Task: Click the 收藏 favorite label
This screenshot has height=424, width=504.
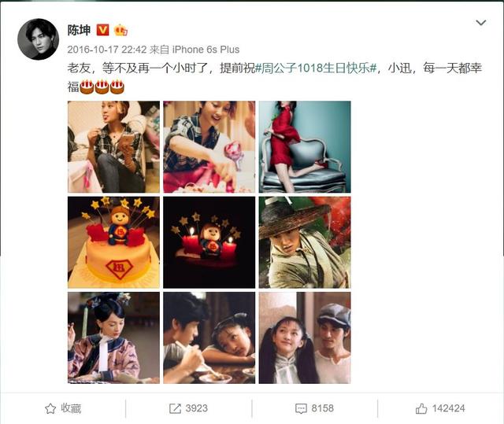Action: 71,408
